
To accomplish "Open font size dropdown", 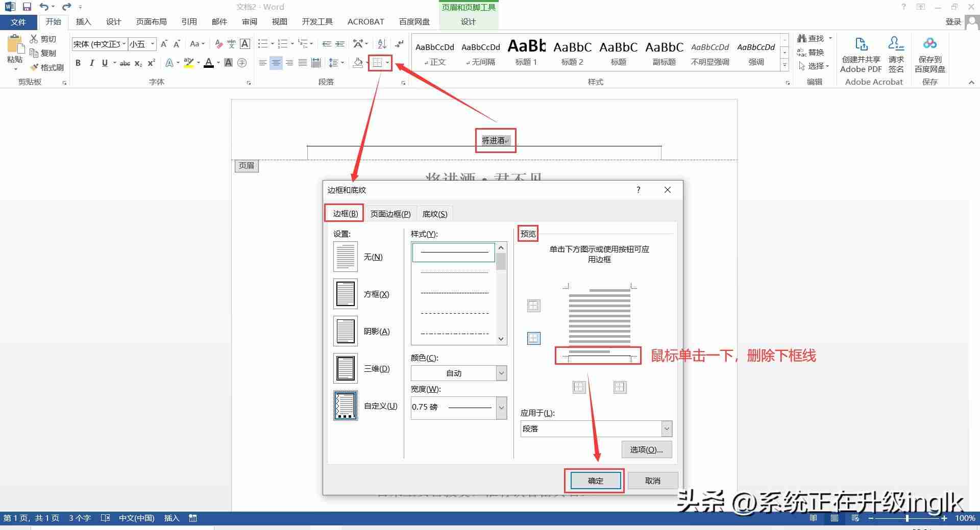I will click(152, 44).
